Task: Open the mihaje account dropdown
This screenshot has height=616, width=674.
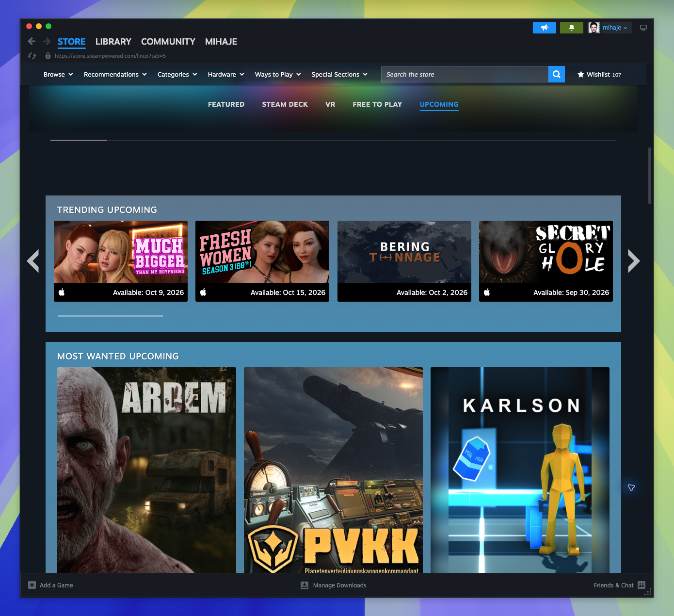Action: coord(615,28)
